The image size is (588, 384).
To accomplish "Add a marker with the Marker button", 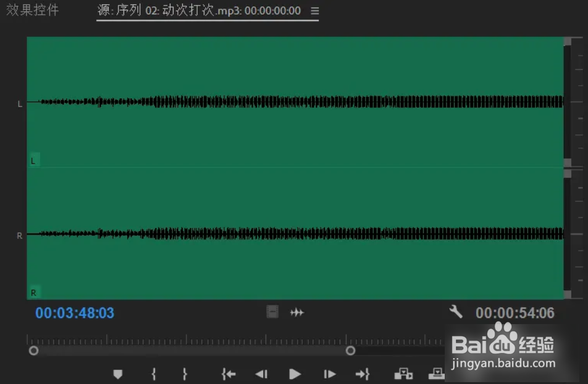I will 118,374.
